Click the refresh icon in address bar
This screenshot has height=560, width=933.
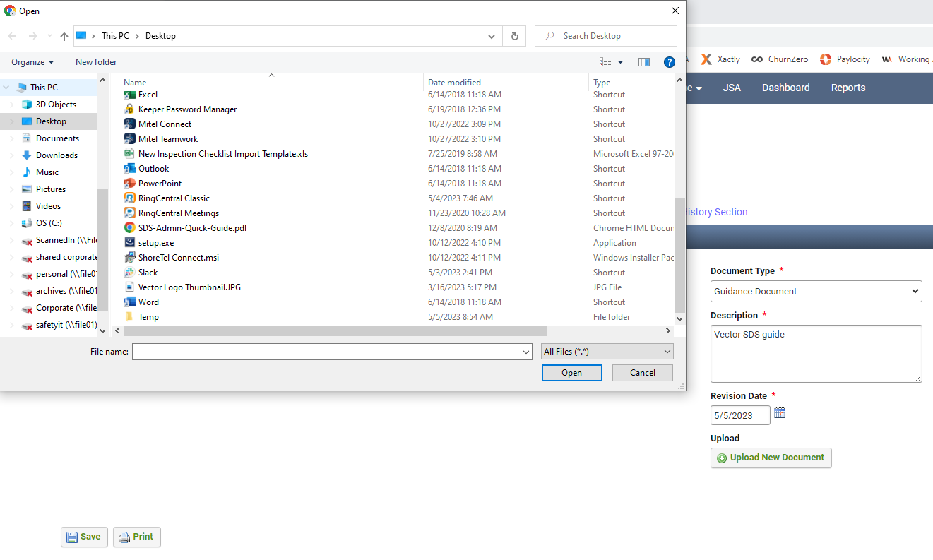(x=514, y=36)
